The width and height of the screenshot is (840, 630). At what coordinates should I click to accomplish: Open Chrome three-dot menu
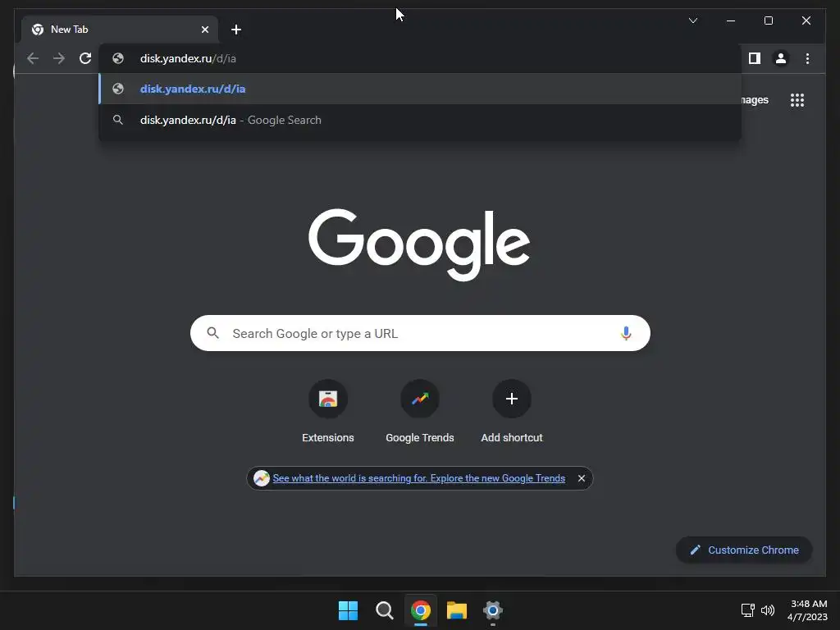(807, 58)
